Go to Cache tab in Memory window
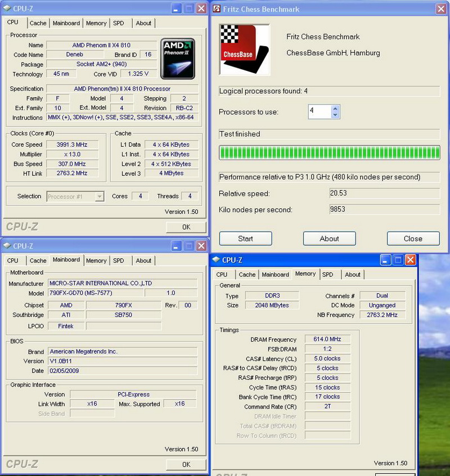 pos(247,274)
